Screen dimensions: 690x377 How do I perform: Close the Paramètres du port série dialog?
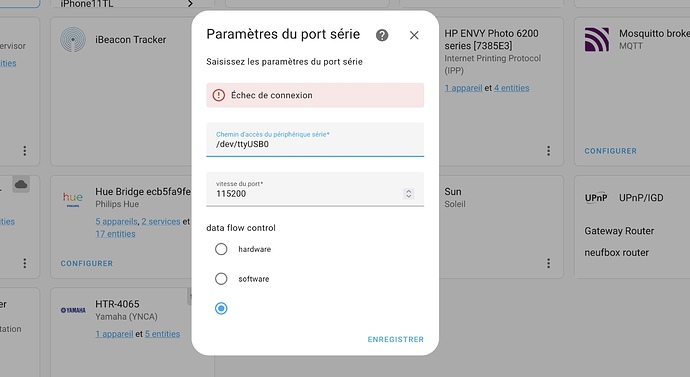tap(414, 35)
